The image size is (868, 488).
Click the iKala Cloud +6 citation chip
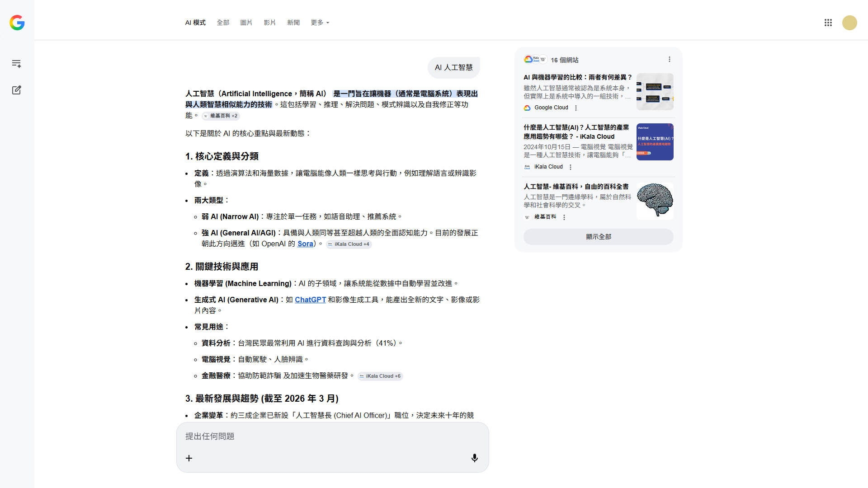pyautogui.click(x=380, y=376)
